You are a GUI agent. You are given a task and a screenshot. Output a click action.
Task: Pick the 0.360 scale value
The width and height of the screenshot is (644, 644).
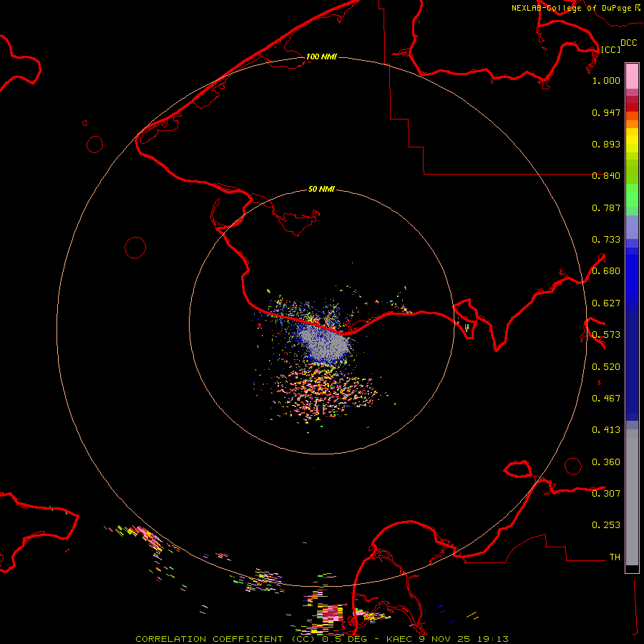coord(606,462)
